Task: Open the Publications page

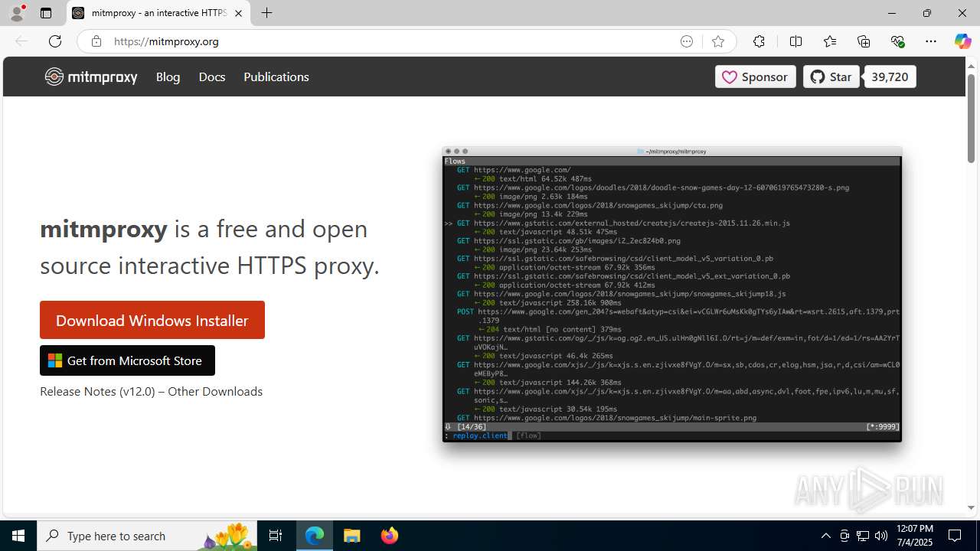Action: click(x=276, y=77)
